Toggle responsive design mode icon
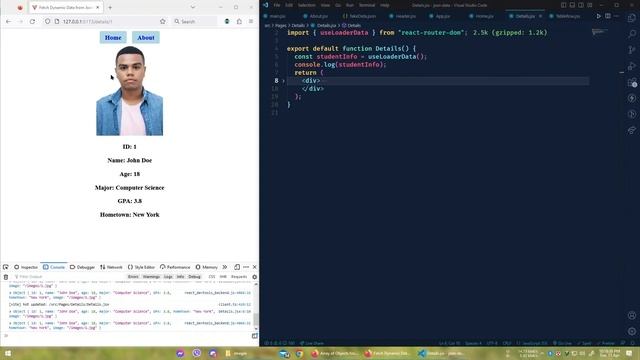640x360 pixels. coord(237,267)
